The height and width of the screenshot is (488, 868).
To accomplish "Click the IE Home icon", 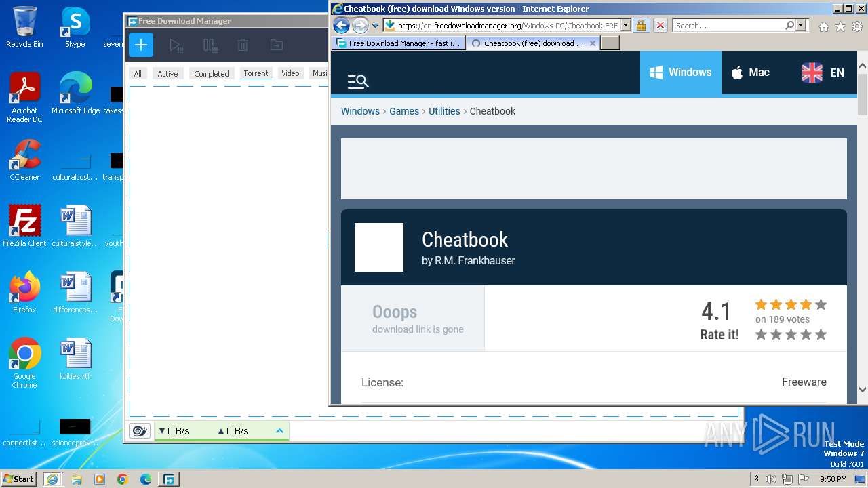I will point(823,26).
